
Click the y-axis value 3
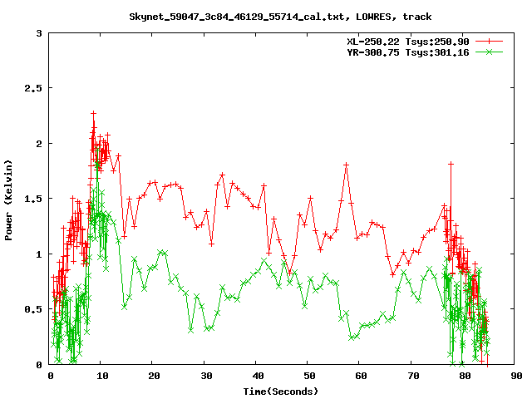point(39,33)
